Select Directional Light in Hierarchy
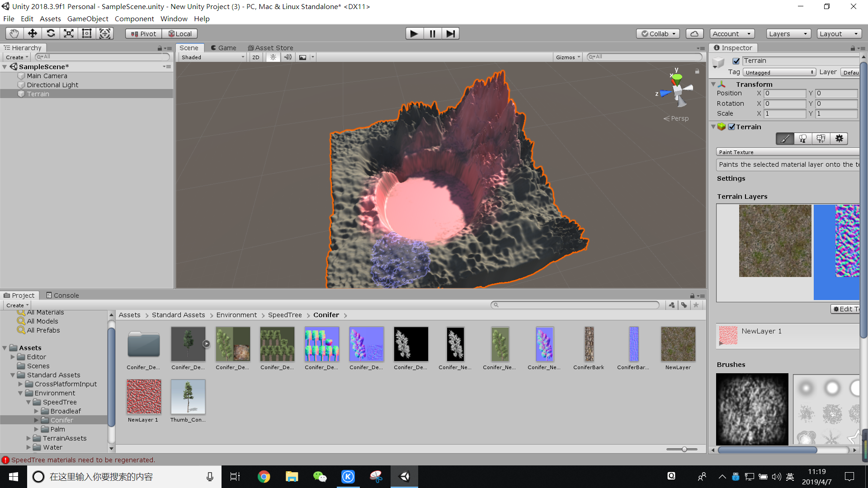This screenshot has height=488, width=868. pos(52,85)
